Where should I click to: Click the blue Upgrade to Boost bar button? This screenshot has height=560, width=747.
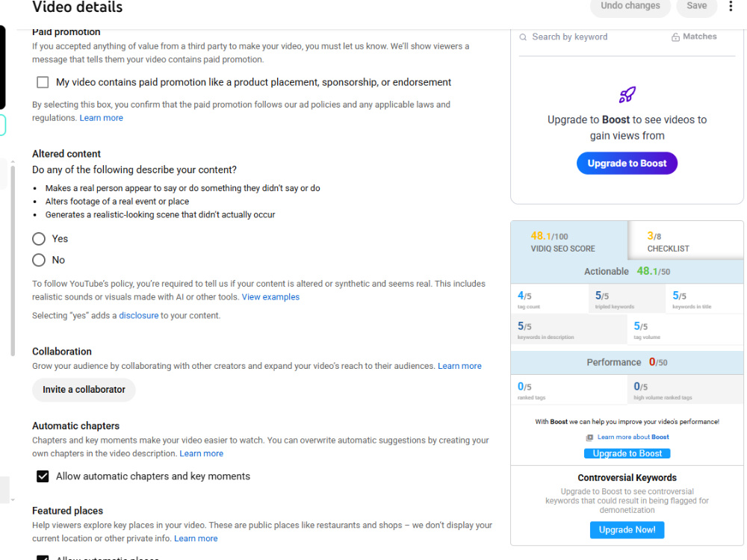click(627, 453)
